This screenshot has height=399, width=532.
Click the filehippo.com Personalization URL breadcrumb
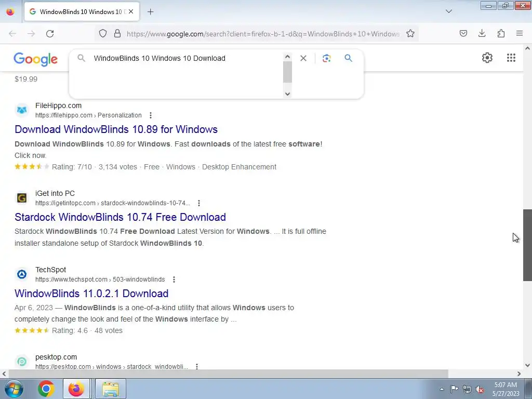[x=88, y=115]
